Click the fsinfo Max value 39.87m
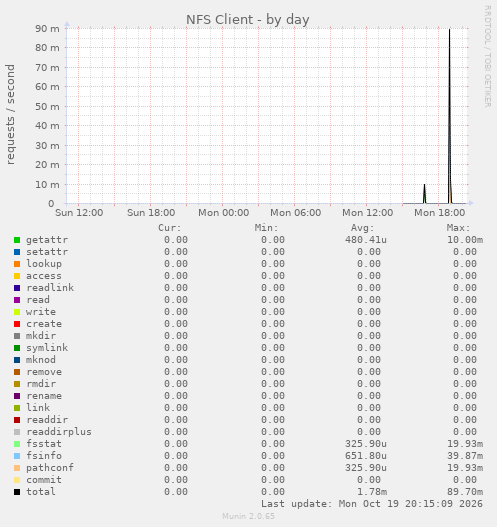 coord(465,456)
